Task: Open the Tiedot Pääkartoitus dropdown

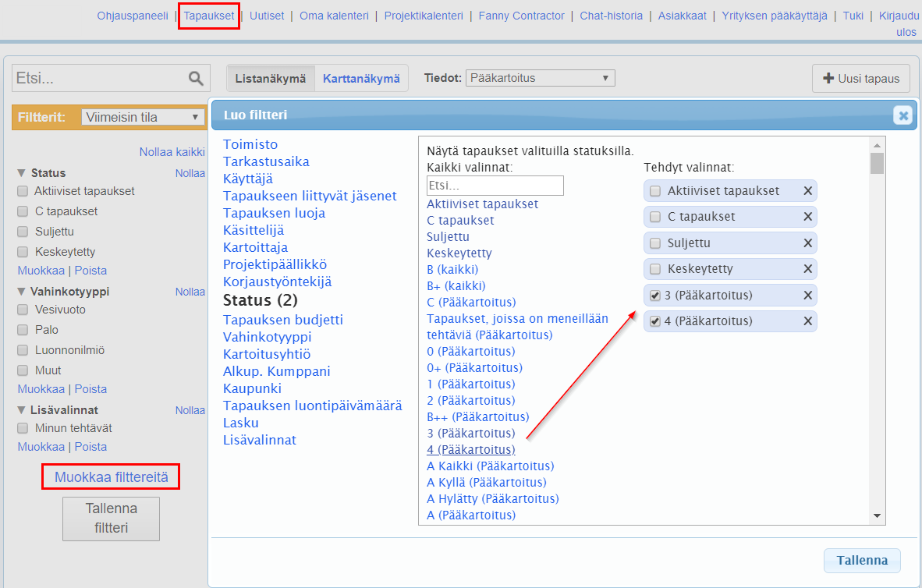Action: [540, 78]
